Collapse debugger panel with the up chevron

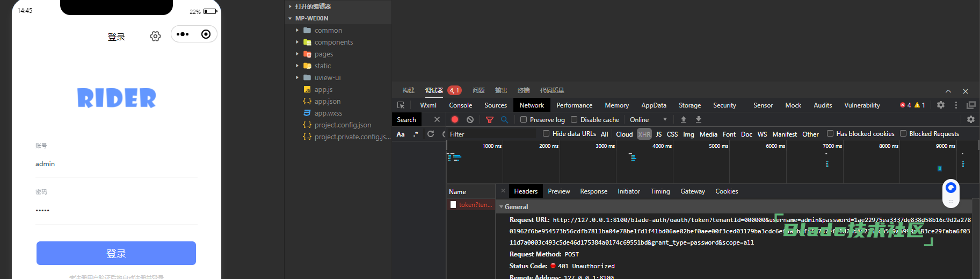coord(948,91)
